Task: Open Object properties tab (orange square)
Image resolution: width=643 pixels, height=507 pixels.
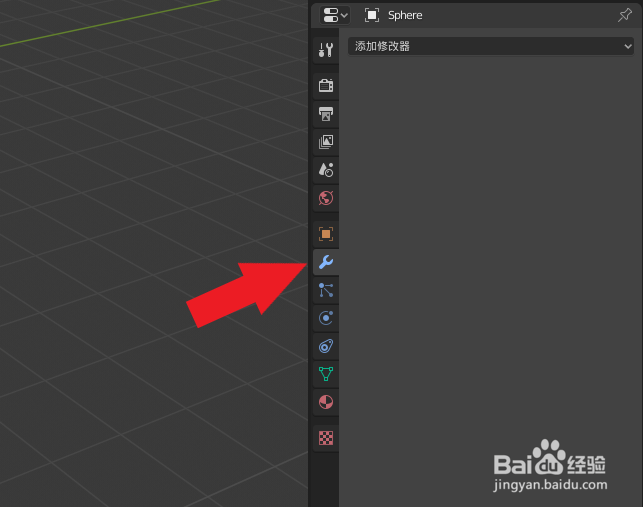Action: [x=326, y=234]
